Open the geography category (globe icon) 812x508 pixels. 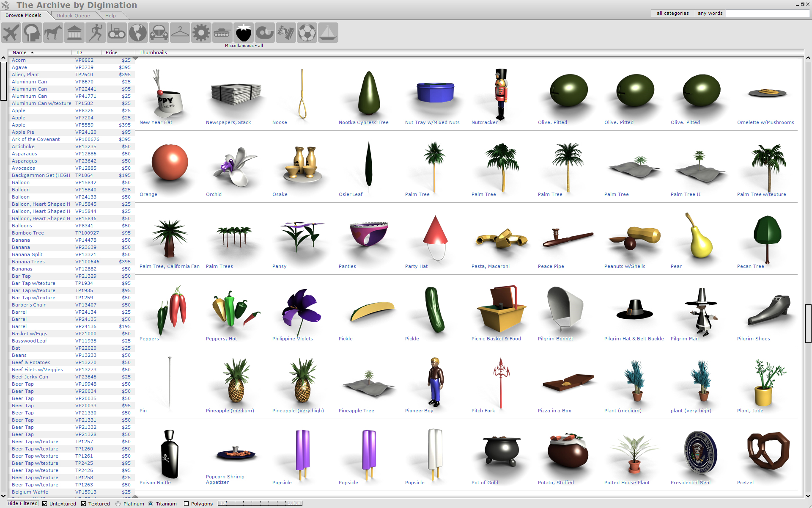138,33
